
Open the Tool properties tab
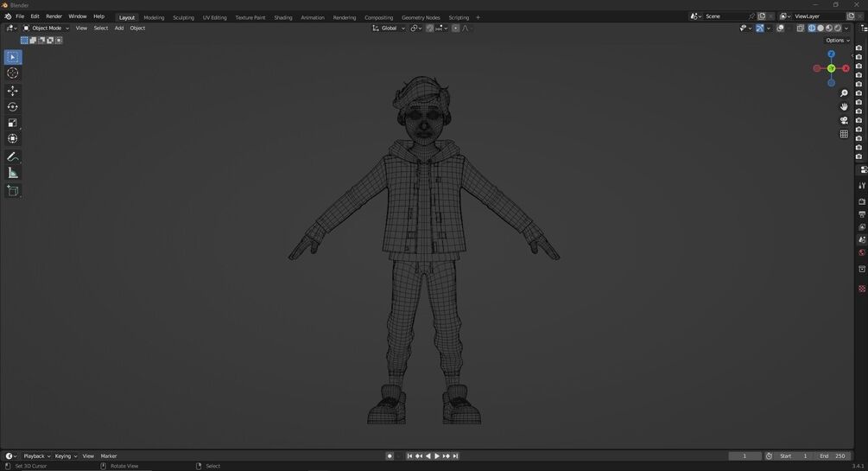point(862,185)
